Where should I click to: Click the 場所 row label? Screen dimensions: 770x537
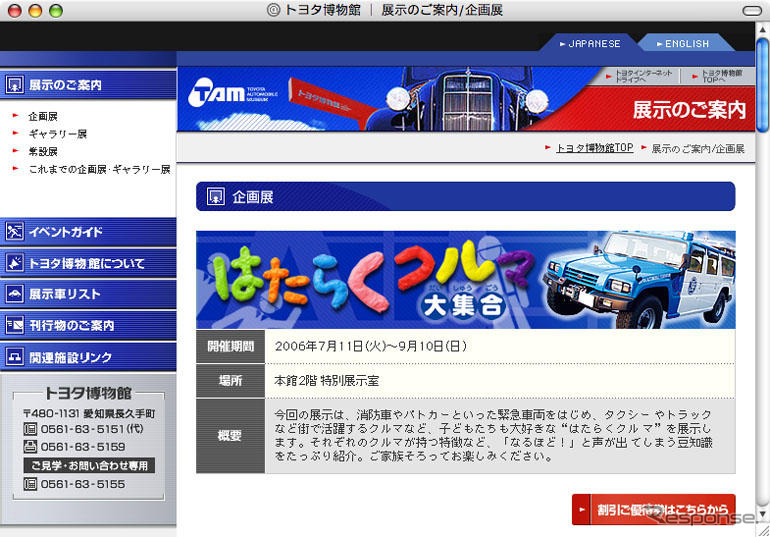click(230, 380)
